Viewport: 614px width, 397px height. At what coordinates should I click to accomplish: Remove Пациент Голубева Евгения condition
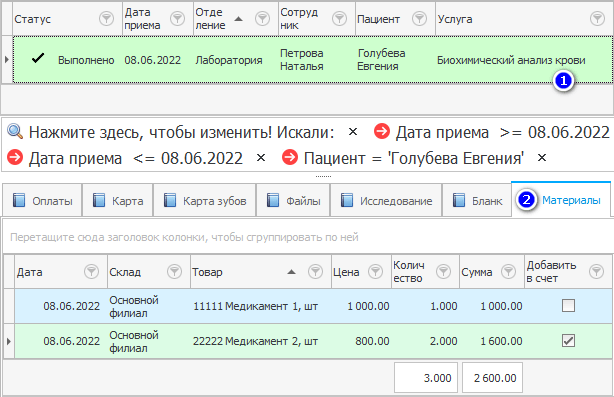click(542, 158)
